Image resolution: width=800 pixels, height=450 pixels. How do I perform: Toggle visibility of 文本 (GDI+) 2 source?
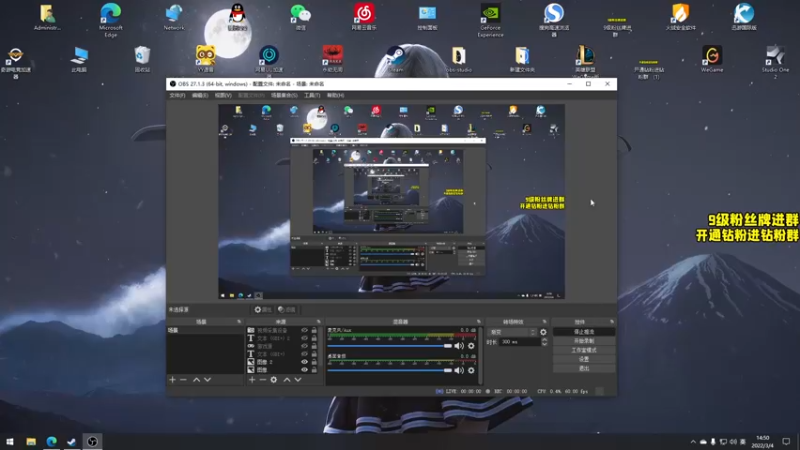coord(305,338)
